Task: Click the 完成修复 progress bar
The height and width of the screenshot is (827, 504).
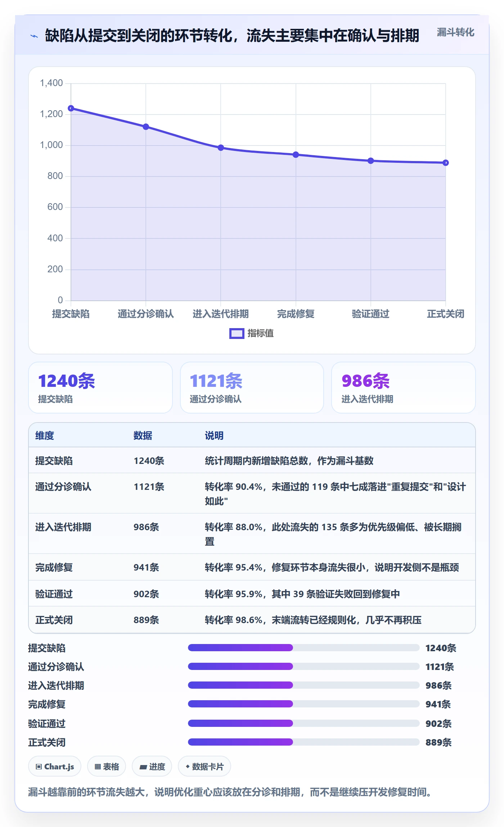Action: [303, 704]
